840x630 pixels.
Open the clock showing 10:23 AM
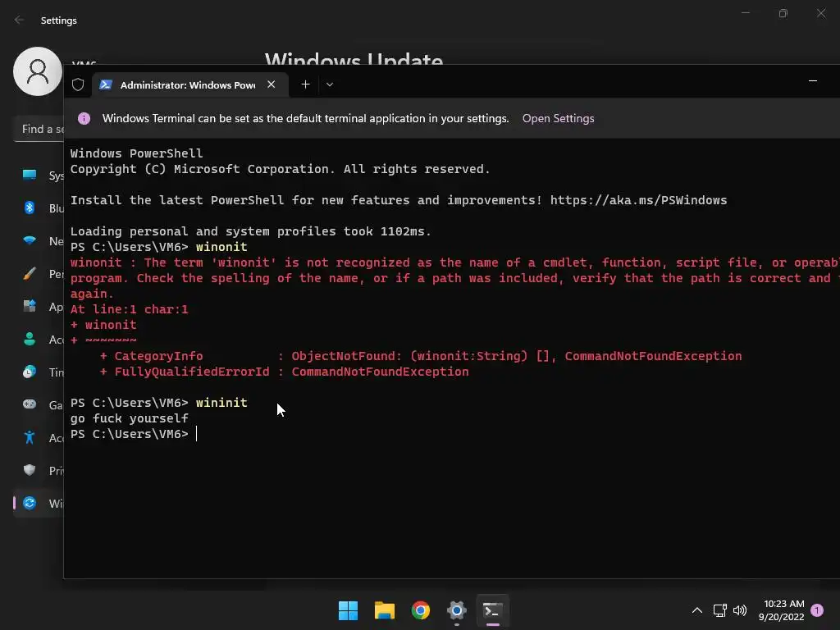click(781, 610)
